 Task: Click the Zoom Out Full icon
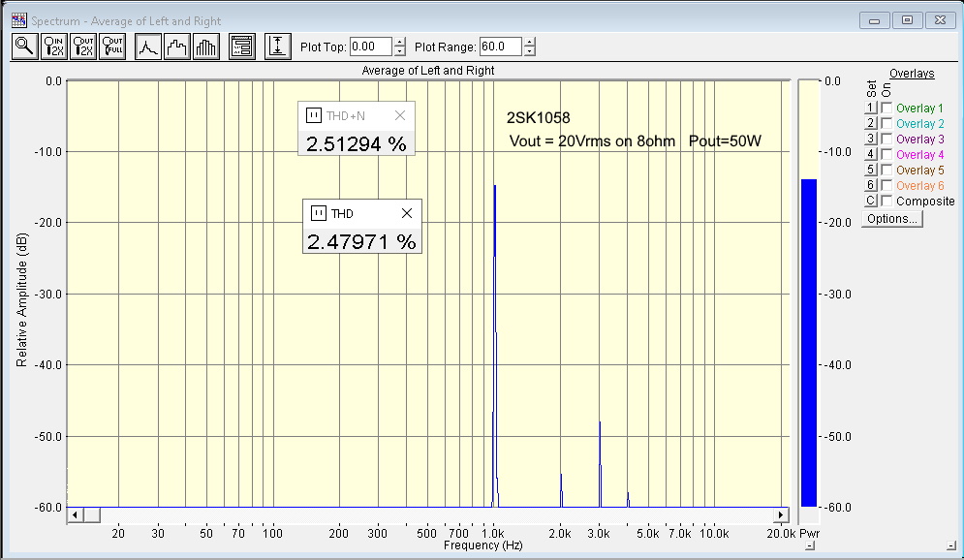point(112,47)
